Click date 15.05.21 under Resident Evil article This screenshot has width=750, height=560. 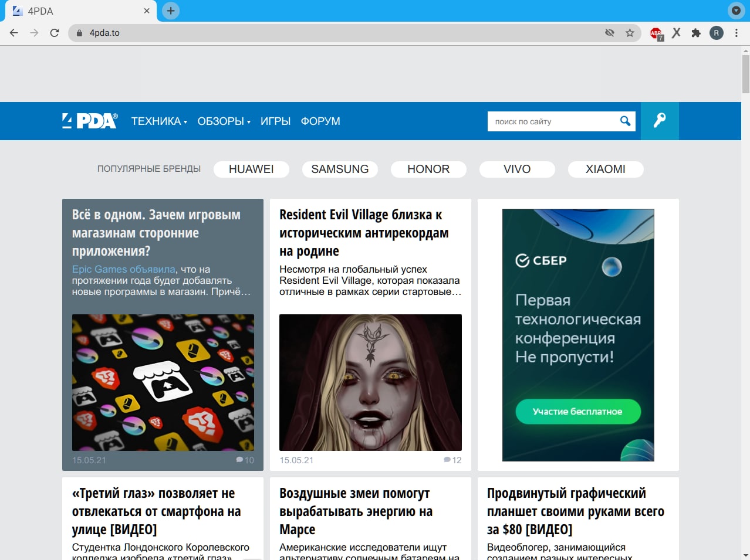point(296,460)
